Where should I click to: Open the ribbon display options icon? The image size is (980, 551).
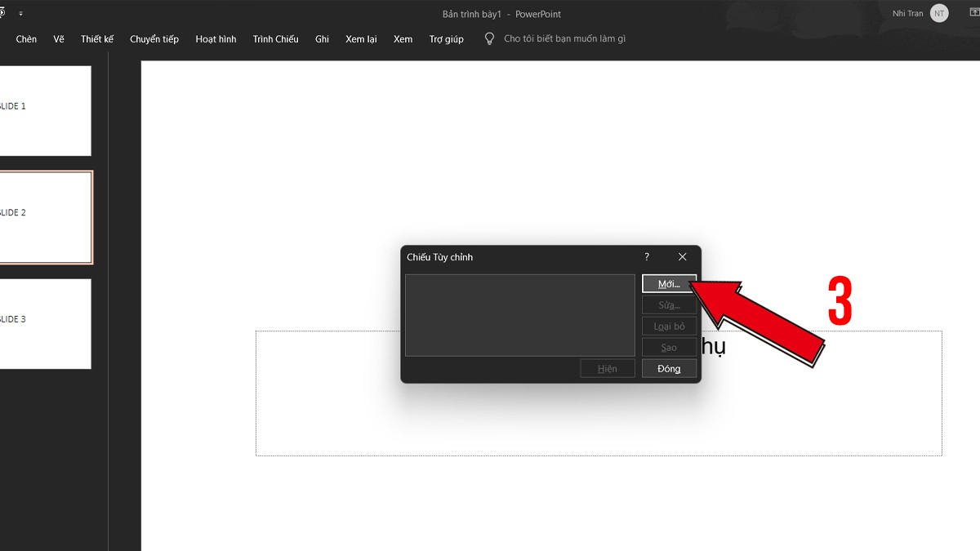coord(974,14)
